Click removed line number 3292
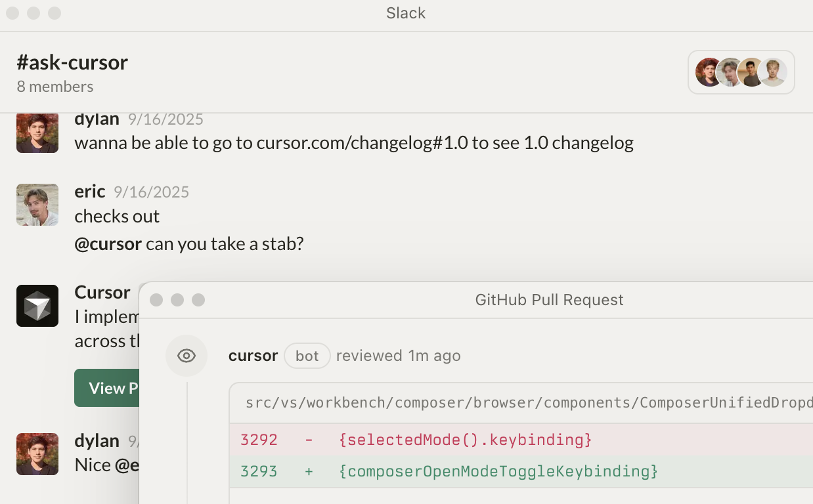813x504 pixels. coord(259,439)
